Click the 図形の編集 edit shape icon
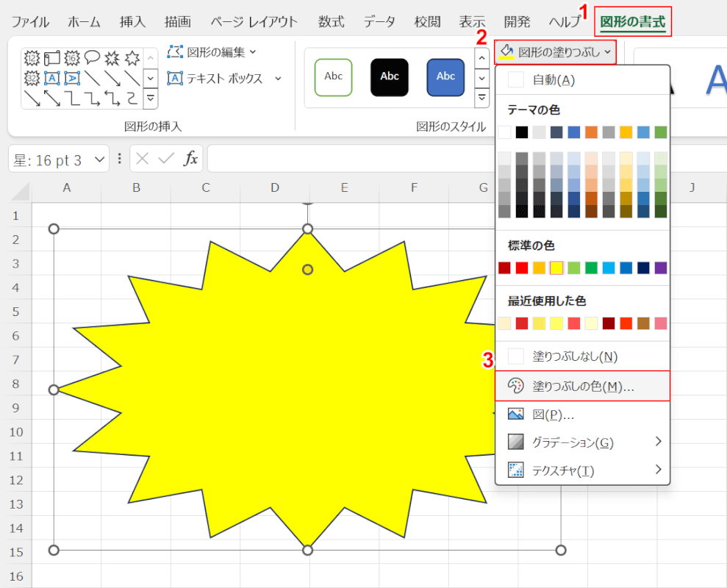This screenshot has width=727, height=588. click(x=175, y=52)
